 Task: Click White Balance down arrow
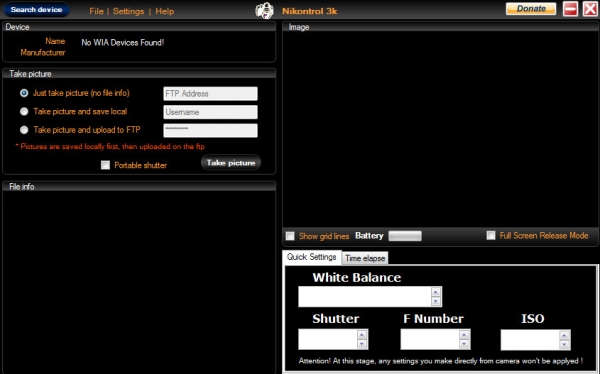436,301
